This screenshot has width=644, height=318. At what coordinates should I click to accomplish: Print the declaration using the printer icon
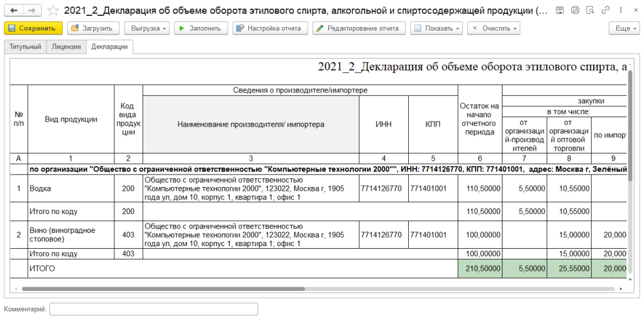[574, 11]
